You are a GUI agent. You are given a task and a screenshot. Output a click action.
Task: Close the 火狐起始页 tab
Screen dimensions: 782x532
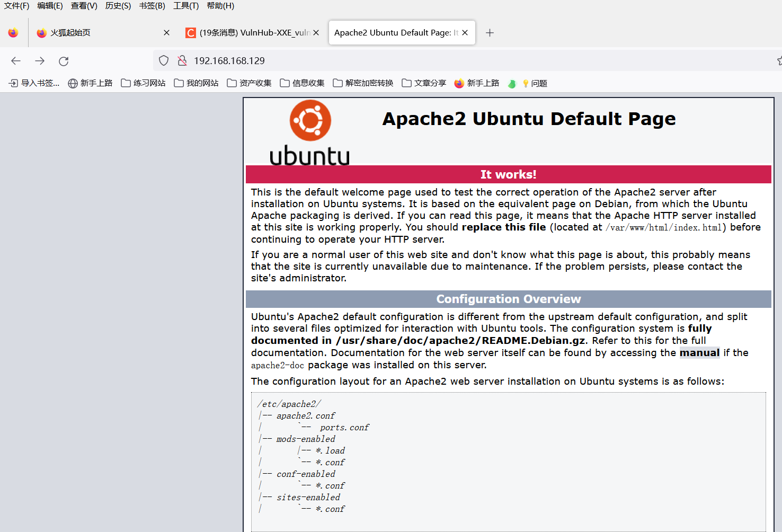tap(166, 33)
